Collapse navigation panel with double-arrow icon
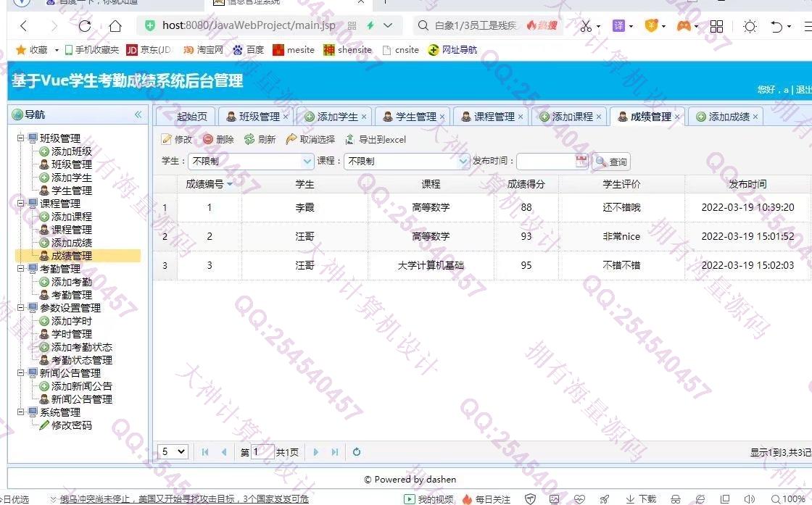 [138, 114]
